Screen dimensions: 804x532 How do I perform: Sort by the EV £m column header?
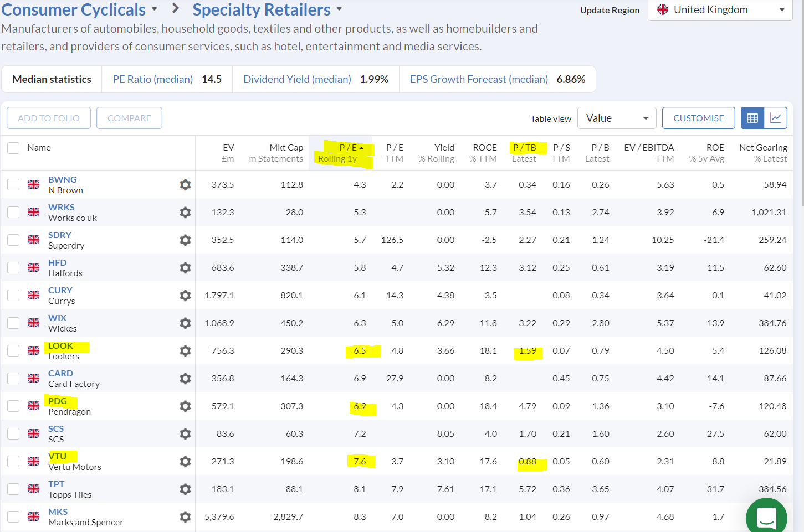pos(228,153)
